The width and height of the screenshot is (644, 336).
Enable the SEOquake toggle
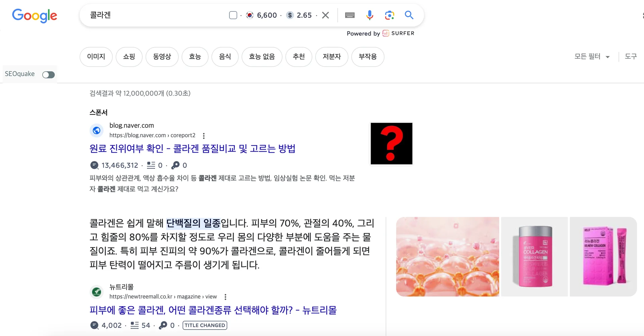tap(48, 74)
